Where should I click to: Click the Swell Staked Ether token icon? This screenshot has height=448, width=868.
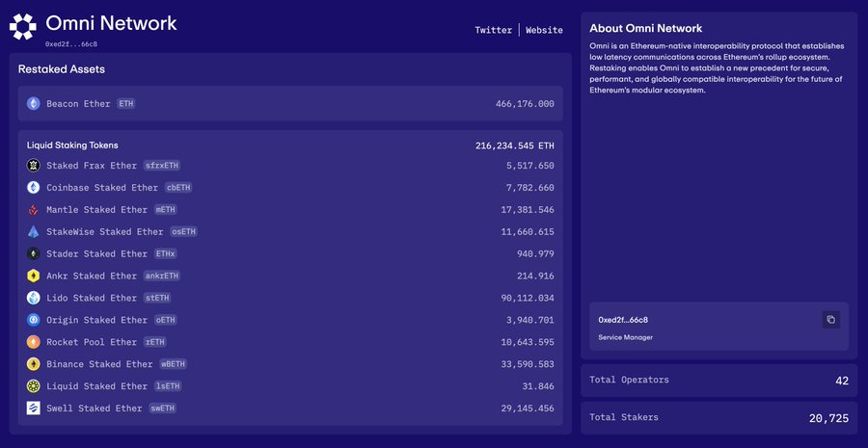pyautogui.click(x=33, y=408)
